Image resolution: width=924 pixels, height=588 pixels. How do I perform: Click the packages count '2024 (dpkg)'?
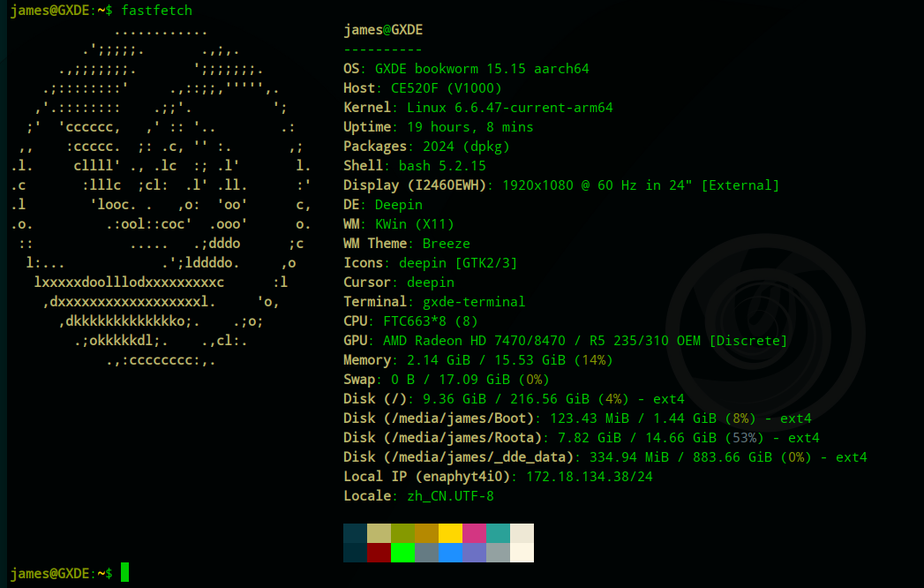pos(466,147)
